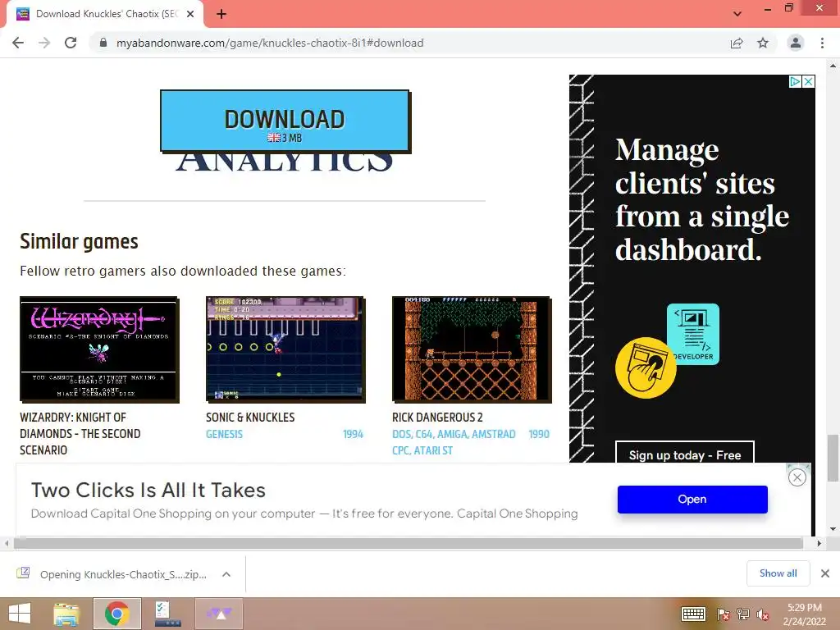
Task: Click the Developer graphic in the ad
Action: 693,334
